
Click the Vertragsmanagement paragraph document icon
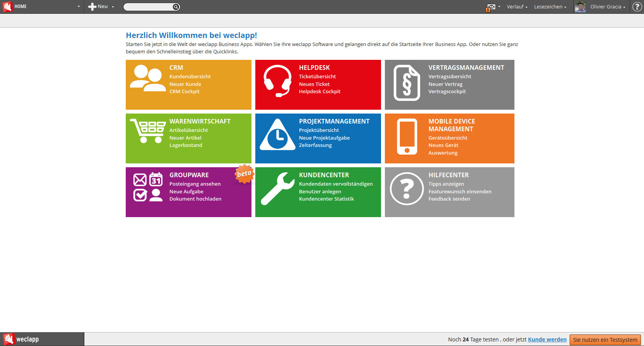click(407, 83)
